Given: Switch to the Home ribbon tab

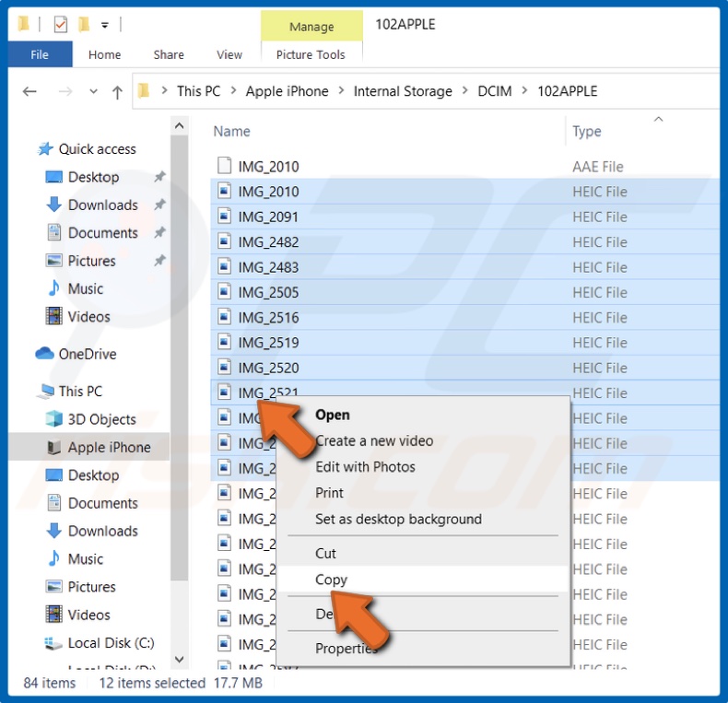Looking at the screenshot, I should [x=104, y=54].
